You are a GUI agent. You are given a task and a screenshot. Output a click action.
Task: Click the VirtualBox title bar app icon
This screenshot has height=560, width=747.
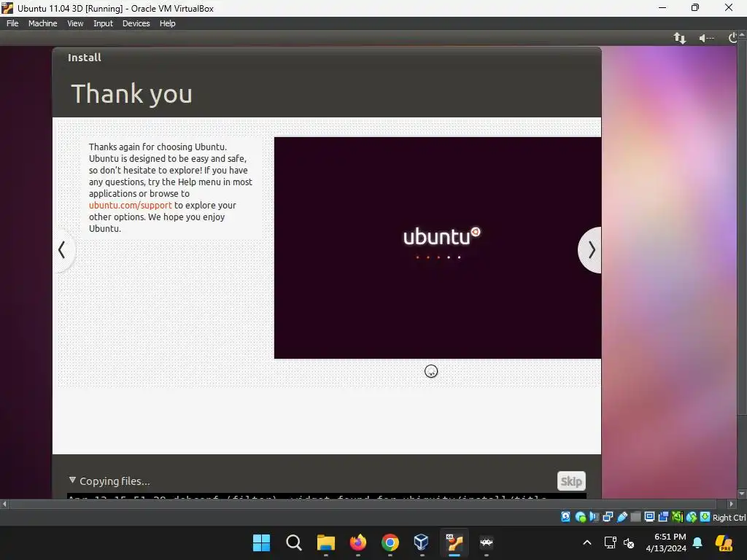point(7,8)
